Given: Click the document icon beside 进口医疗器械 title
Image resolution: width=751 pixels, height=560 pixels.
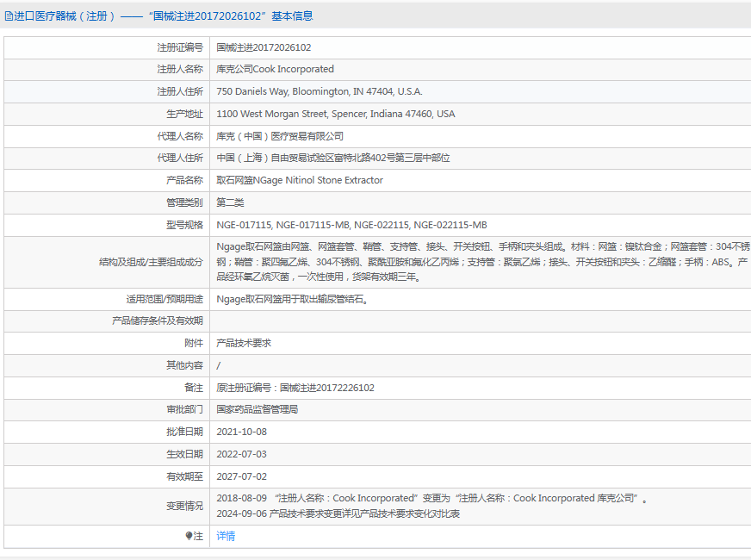Looking at the screenshot, I should (9, 16).
